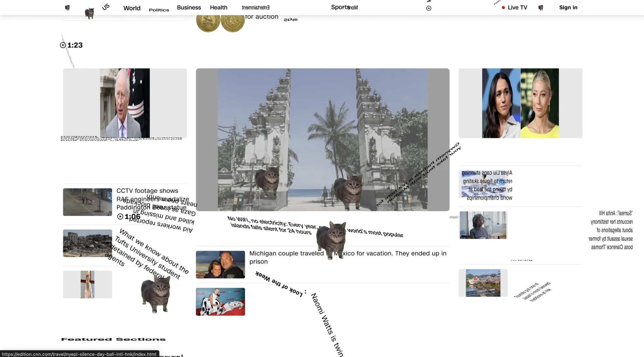This screenshot has height=357, width=644.
Task: Click the play circle icon in the top bar
Action: (429, 8)
